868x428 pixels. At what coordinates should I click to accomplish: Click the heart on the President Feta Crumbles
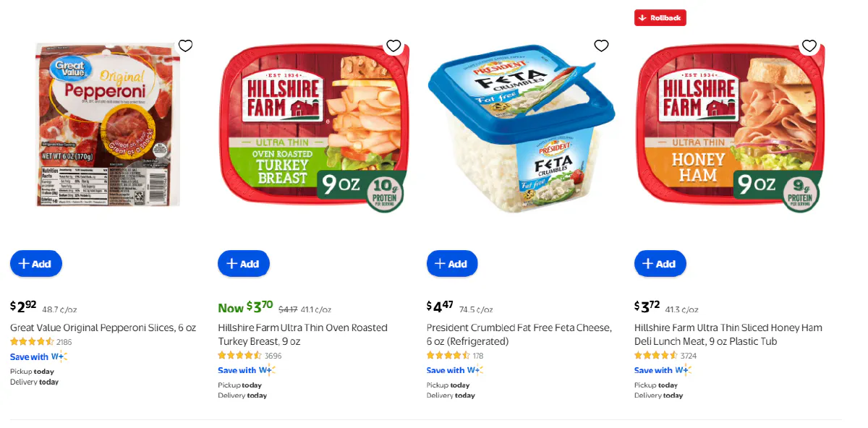tap(601, 46)
